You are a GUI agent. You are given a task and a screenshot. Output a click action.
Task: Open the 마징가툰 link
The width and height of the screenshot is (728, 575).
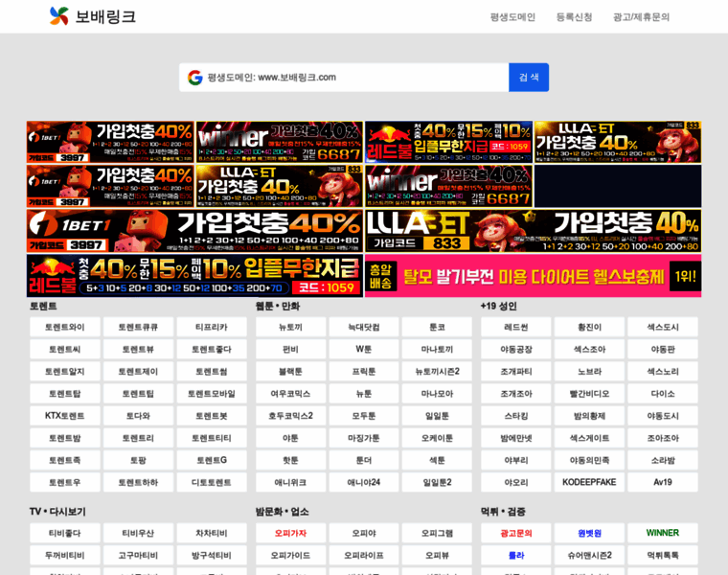click(364, 438)
